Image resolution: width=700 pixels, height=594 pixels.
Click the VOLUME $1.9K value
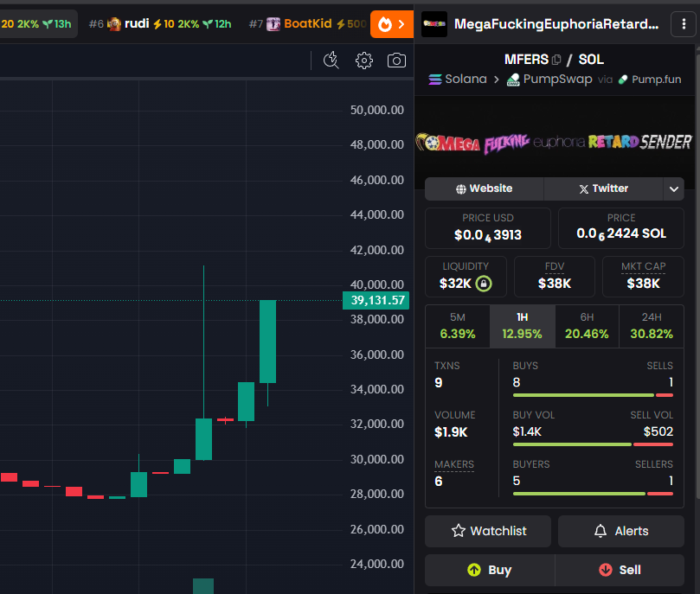pyautogui.click(x=451, y=432)
